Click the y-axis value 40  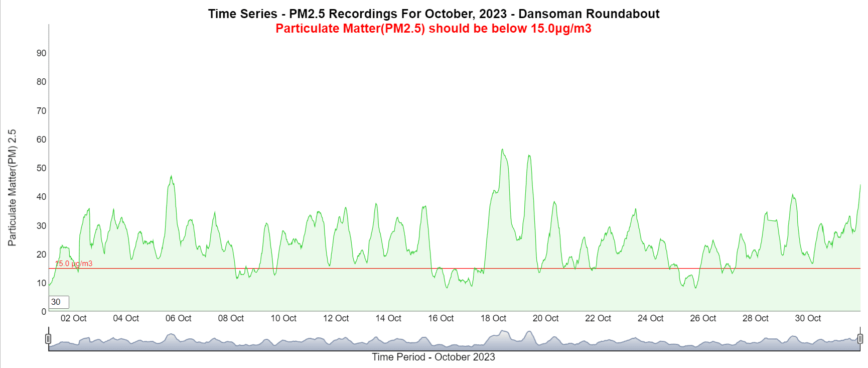[x=41, y=197]
